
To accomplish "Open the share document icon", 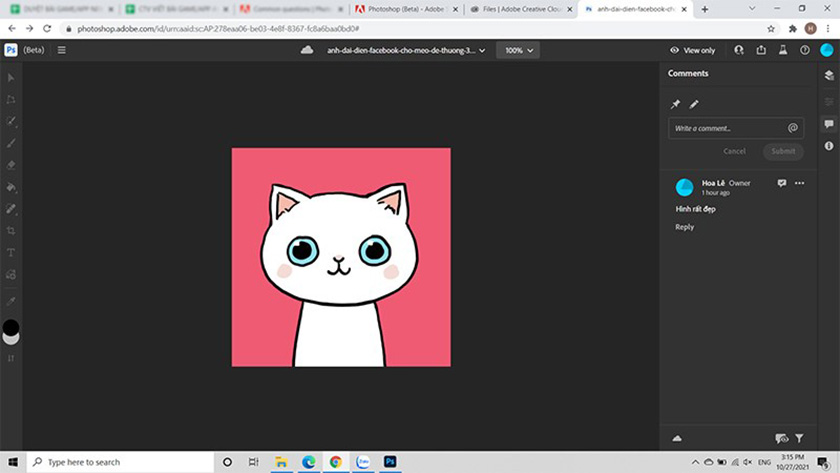I will (x=761, y=50).
